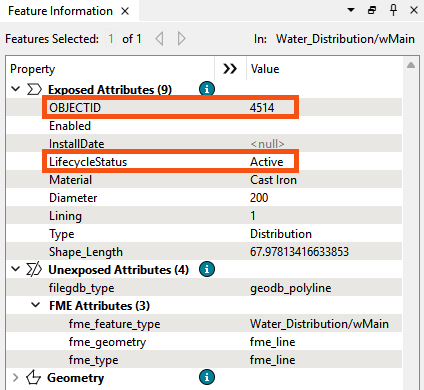Click info icon beside Geometry
This screenshot has width=424, height=390.
pyautogui.click(x=207, y=377)
